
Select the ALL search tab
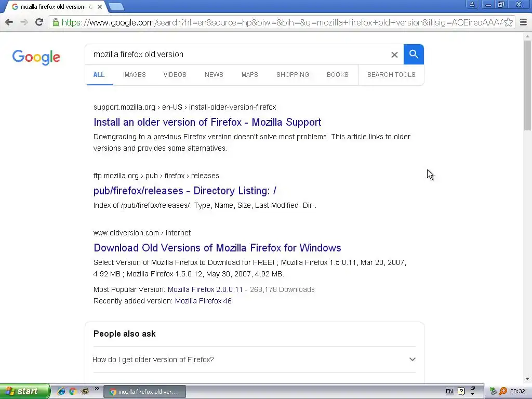99,75
